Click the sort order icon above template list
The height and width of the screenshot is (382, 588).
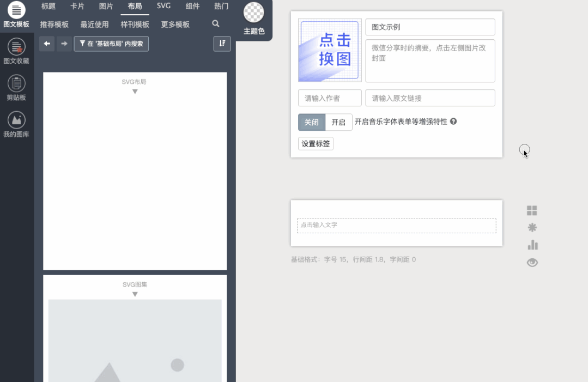pyautogui.click(x=222, y=44)
